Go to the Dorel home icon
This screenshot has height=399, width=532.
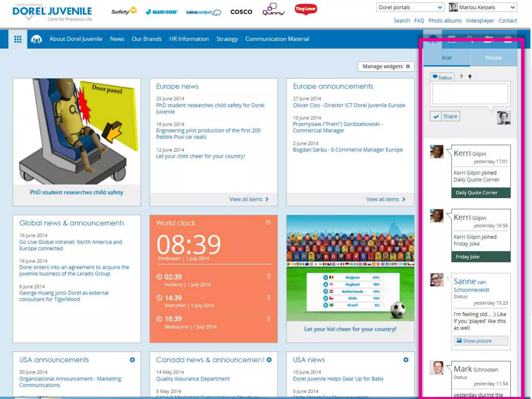click(36, 39)
